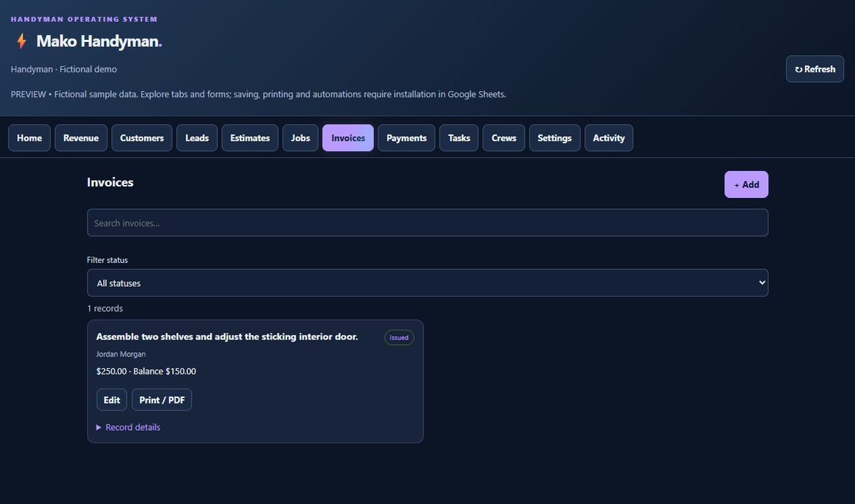Click the + Add invoice button
The image size is (855, 504).
747,184
